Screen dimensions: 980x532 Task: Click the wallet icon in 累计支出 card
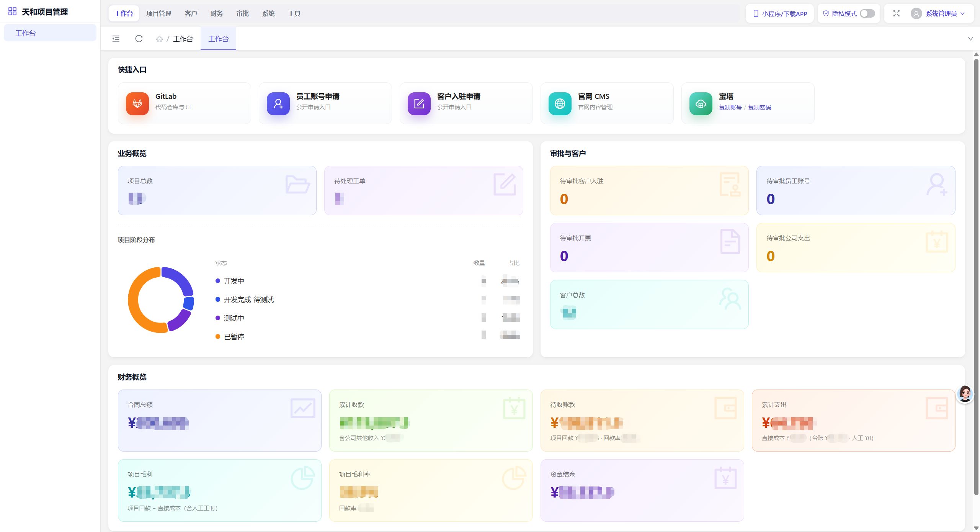coord(937,408)
